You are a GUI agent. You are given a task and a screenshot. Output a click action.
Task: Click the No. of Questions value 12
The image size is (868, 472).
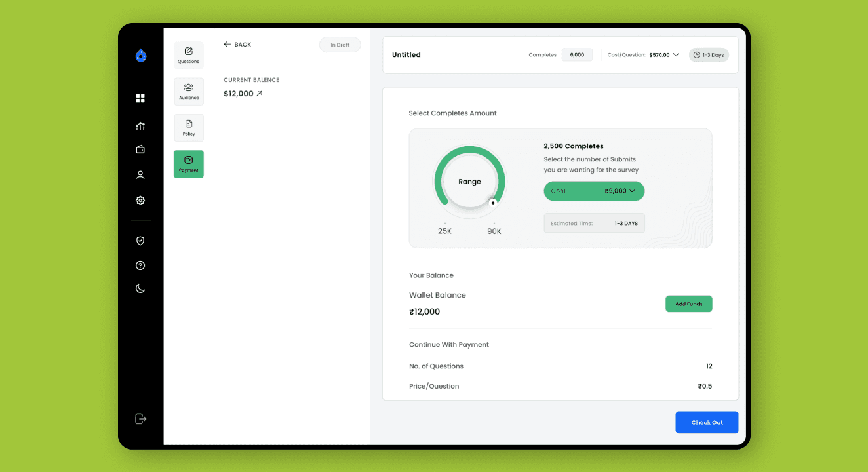coord(709,366)
